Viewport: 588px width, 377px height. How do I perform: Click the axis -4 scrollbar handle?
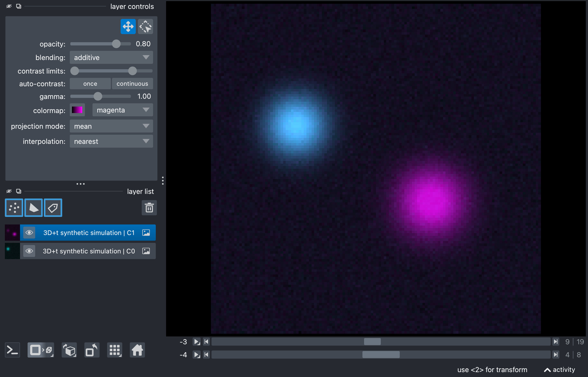pyautogui.click(x=381, y=355)
